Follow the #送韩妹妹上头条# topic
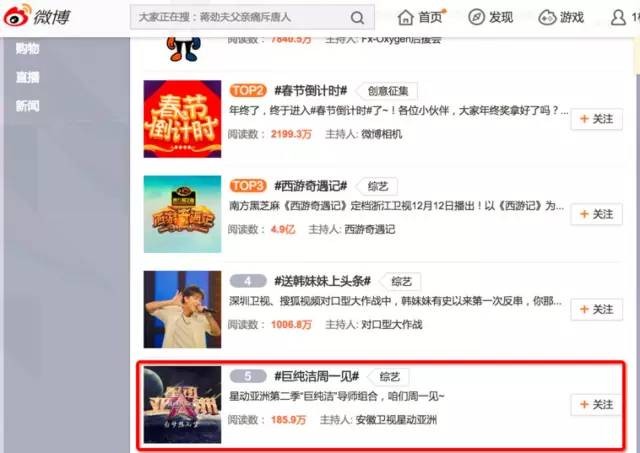The height and width of the screenshot is (453, 640). (x=596, y=309)
